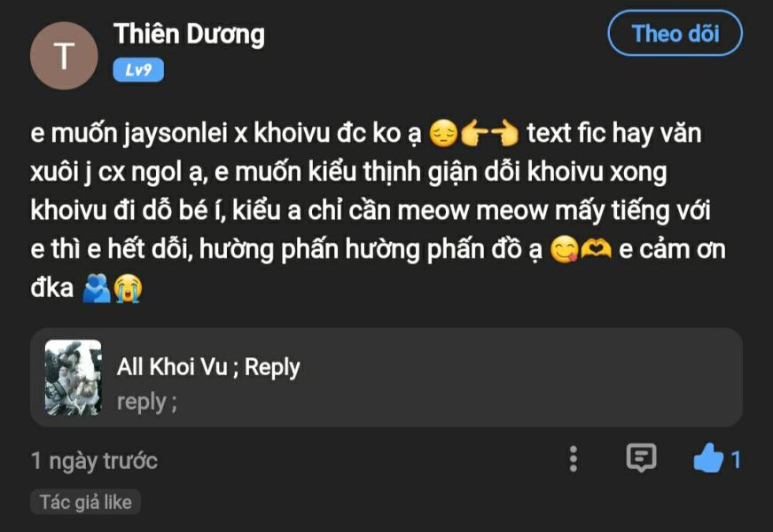Open the round "T" profile avatar
The height and width of the screenshot is (532, 773).
click(x=64, y=56)
